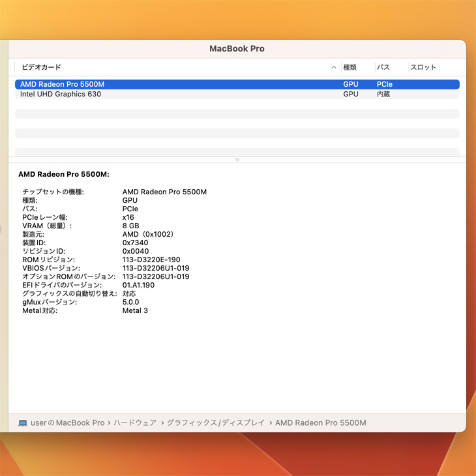The image size is (476, 476).
Task: Click the Metal 3 value
Action: 135,311
